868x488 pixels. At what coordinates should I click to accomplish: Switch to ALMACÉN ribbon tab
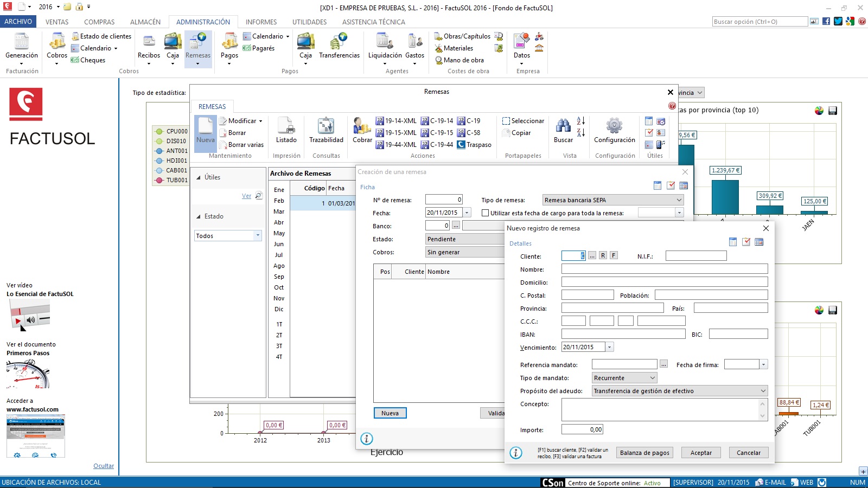click(x=145, y=22)
